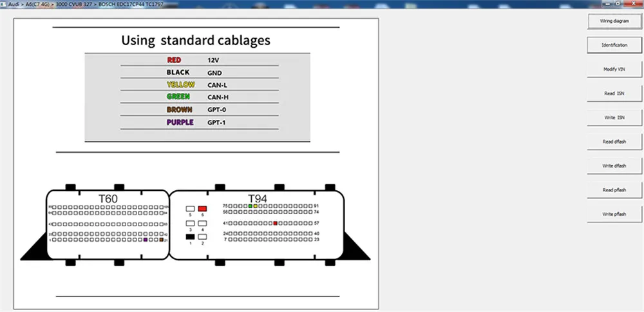Click the RED 12V legend label
Image resolution: width=644 pixels, height=312 pixels.
tap(174, 60)
